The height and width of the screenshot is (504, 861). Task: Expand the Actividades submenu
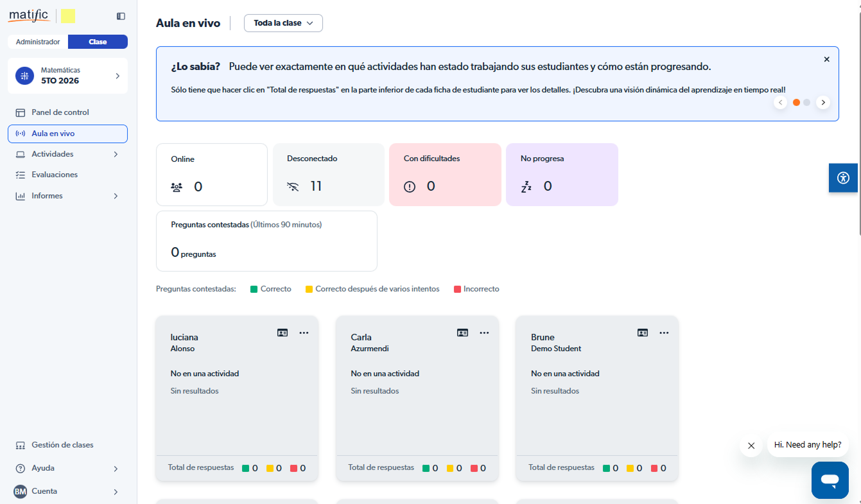(116, 154)
